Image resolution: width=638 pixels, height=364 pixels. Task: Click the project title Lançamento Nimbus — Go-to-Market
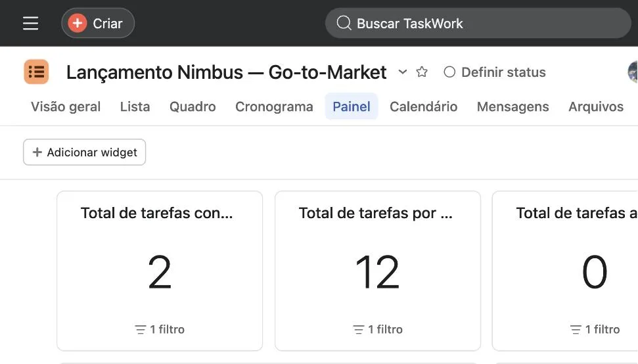tap(226, 72)
